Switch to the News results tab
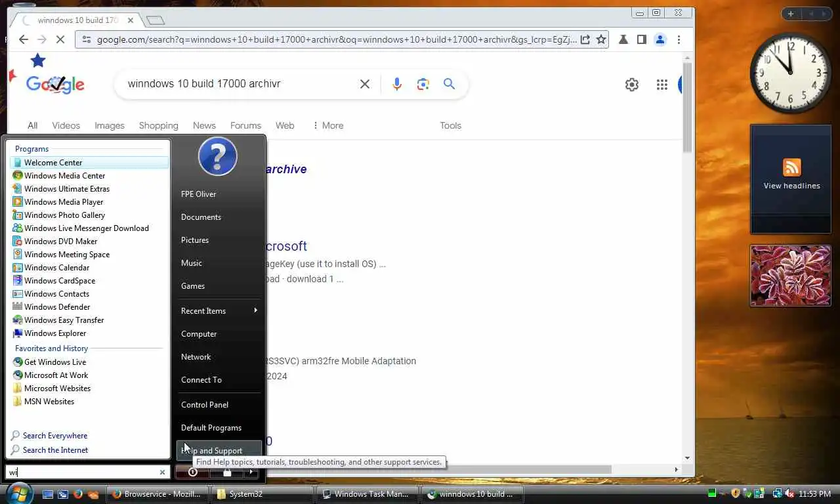The width and height of the screenshot is (840, 504). pyautogui.click(x=204, y=125)
